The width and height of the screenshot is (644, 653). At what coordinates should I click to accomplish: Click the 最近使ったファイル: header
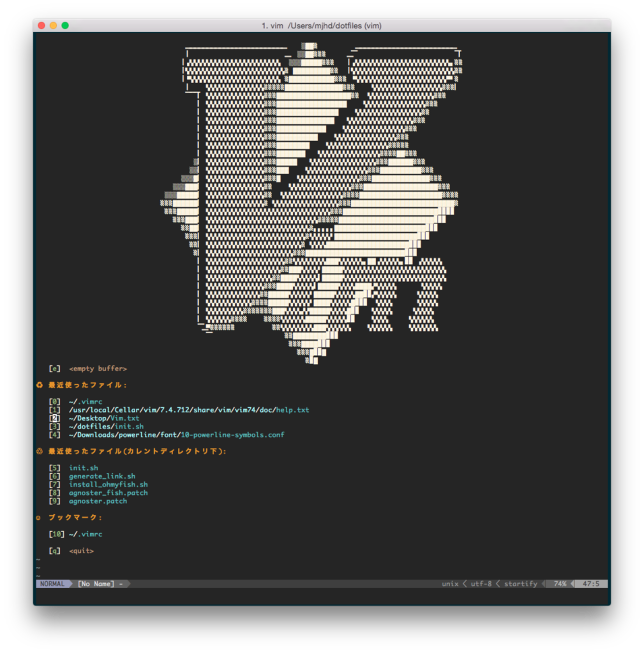(88, 385)
